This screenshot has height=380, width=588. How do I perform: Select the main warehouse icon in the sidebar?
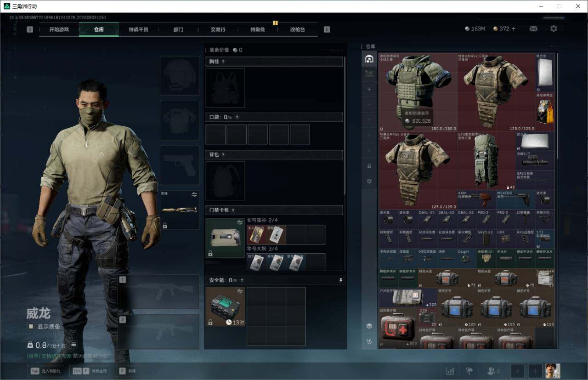pos(369,59)
